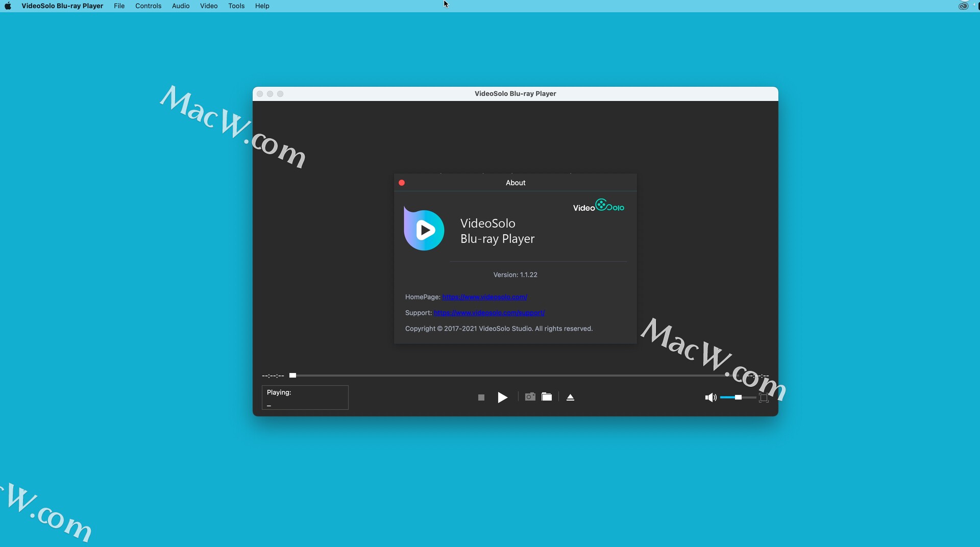Open the File menu

pos(119,6)
